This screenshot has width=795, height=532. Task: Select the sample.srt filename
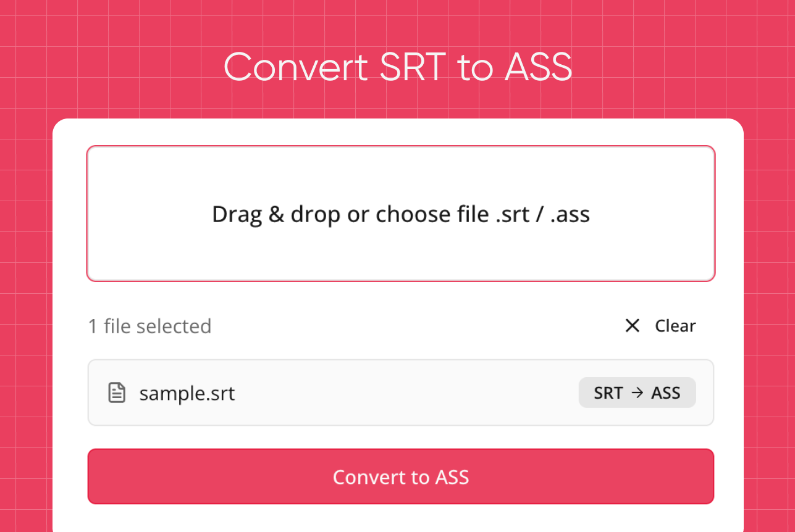click(x=187, y=393)
